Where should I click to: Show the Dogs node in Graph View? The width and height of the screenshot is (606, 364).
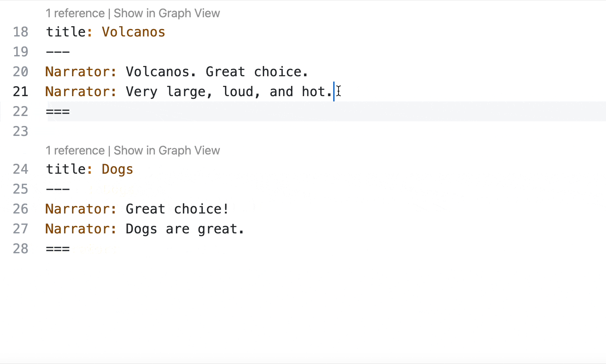point(167,151)
